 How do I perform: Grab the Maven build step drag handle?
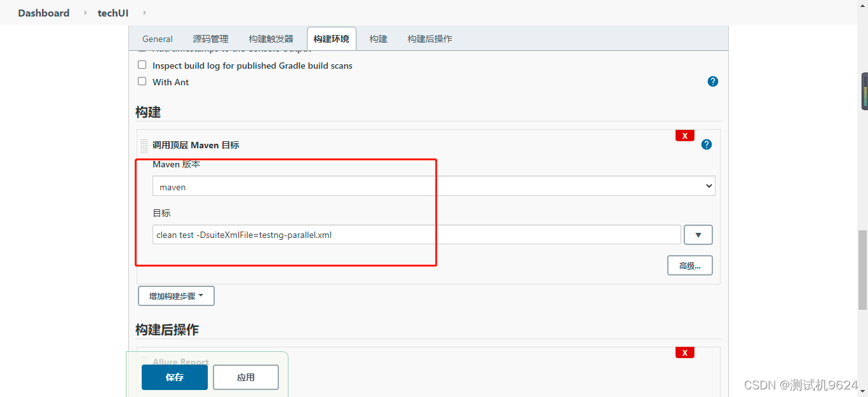[x=144, y=146]
